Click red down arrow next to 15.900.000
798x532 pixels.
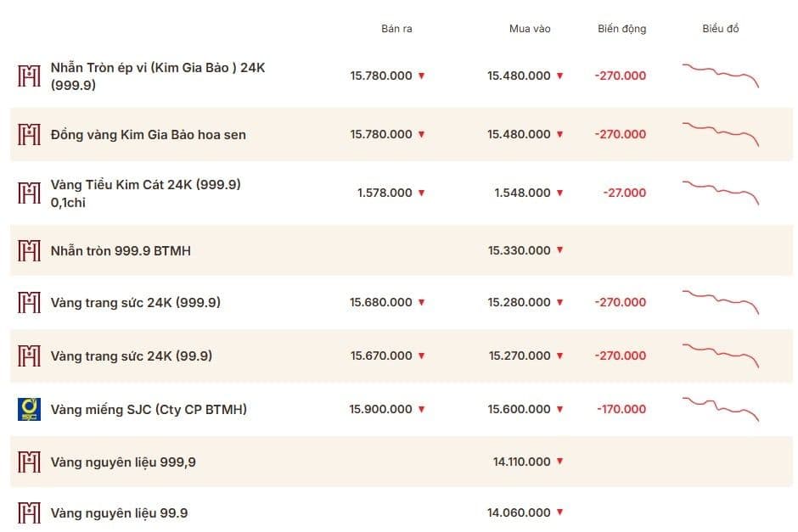[x=421, y=409]
